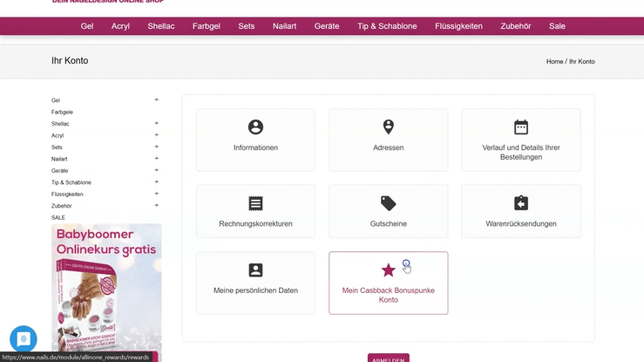Select Sets in sidebar list
Screen dimensions: 644x362
[57, 147]
